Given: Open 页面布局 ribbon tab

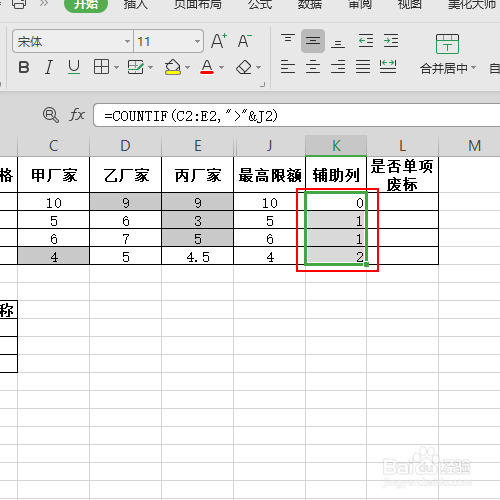Looking at the screenshot, I should (x=198, y=4).
